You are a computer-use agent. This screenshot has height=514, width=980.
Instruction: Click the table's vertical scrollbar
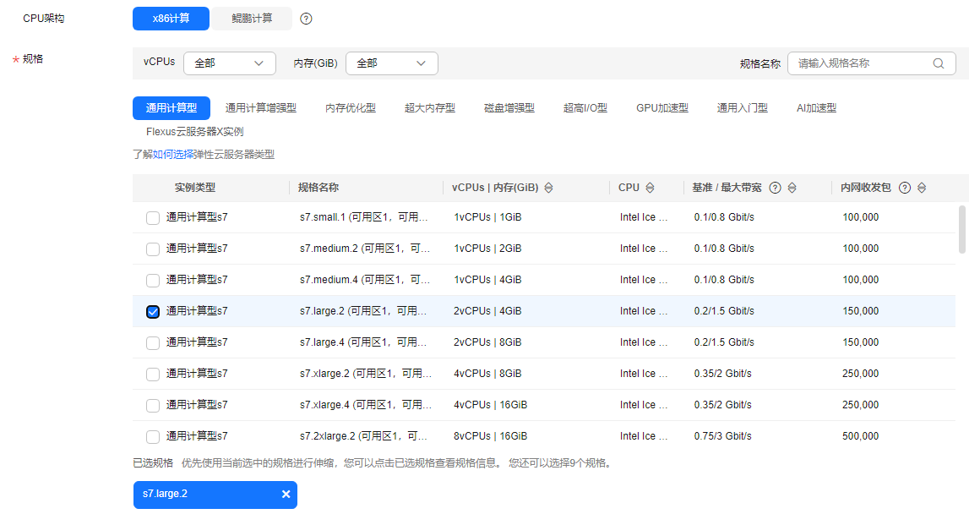pyautogui.click(x=962, y=228)
